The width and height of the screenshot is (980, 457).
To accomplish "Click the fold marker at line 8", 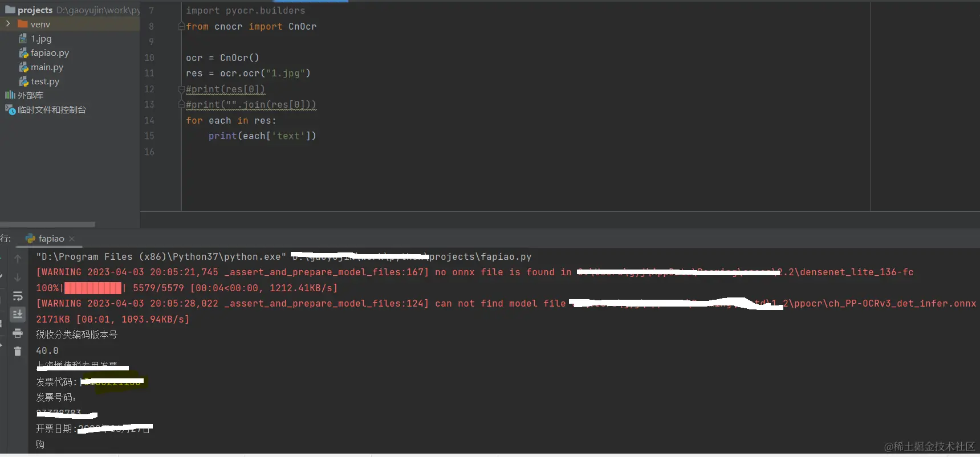I will pos(181,26).
